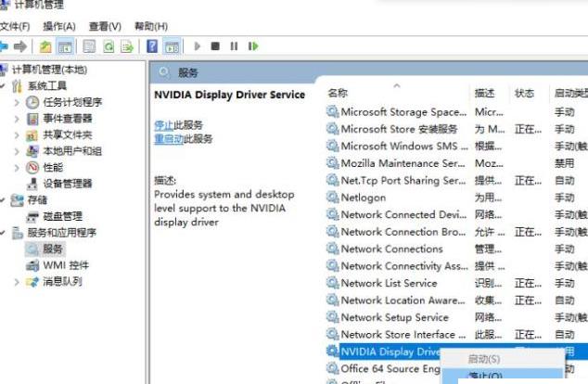Select 存储 tree node
Viewport: 588px width, 384px height.
click(x=37, y=200)
